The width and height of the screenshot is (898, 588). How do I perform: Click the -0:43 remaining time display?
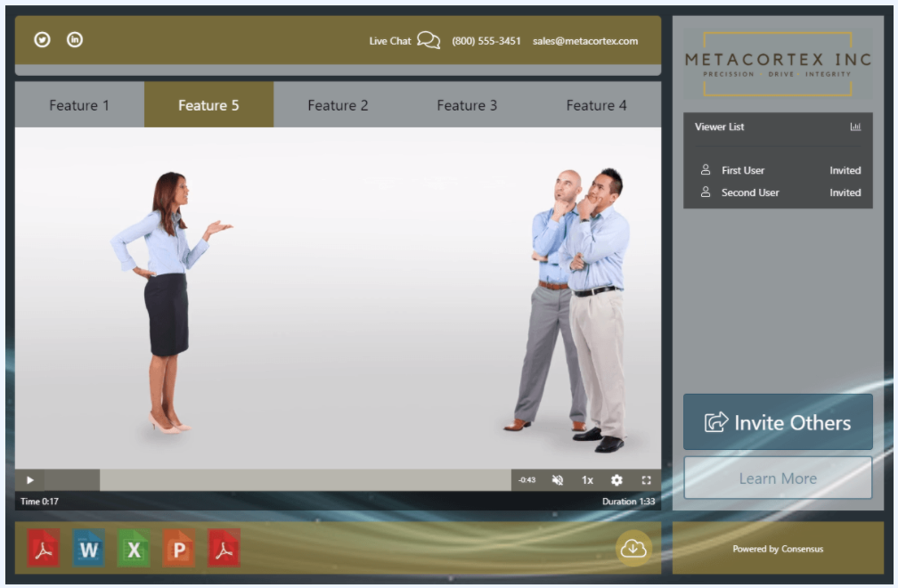(527, 480)
